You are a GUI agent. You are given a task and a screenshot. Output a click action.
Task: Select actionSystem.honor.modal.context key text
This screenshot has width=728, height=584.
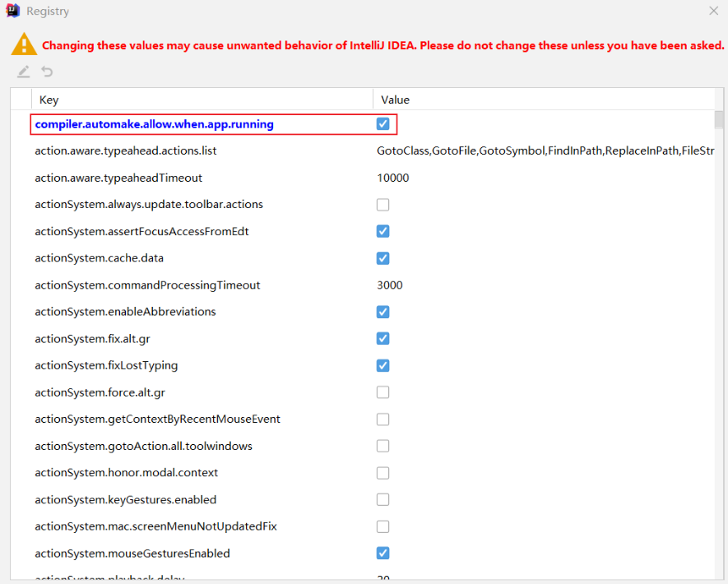click(127, 473)
